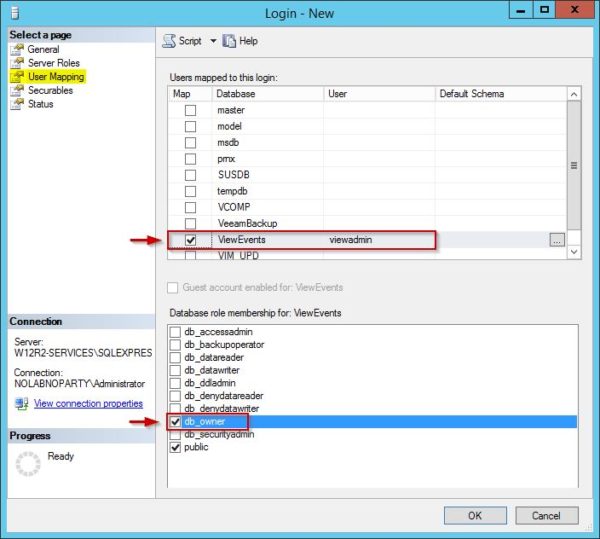Click the Help toolbar icon
Viewport: 600px width, 539px height.
coord(229,41)
